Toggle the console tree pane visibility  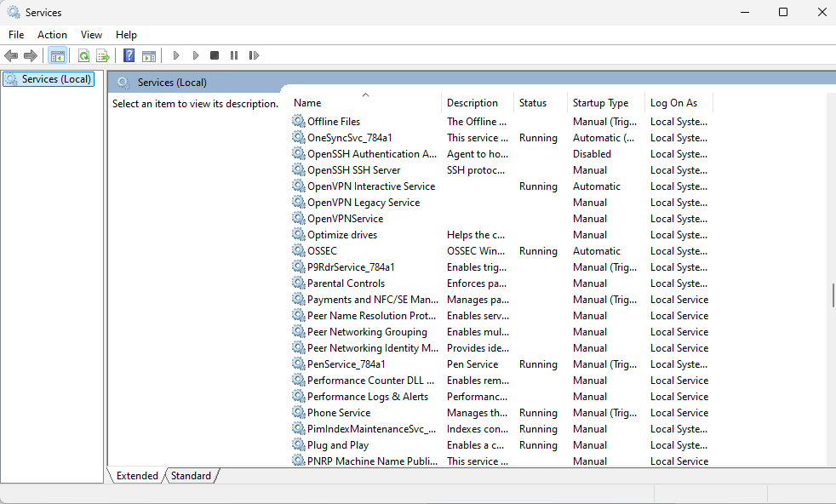pyautogui.click(x=57, y=55)
